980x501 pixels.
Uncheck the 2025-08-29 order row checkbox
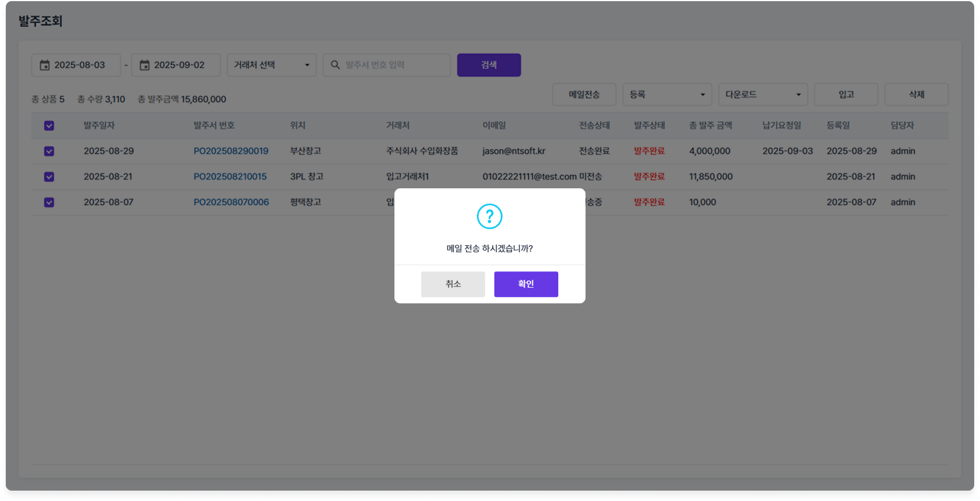49,151
